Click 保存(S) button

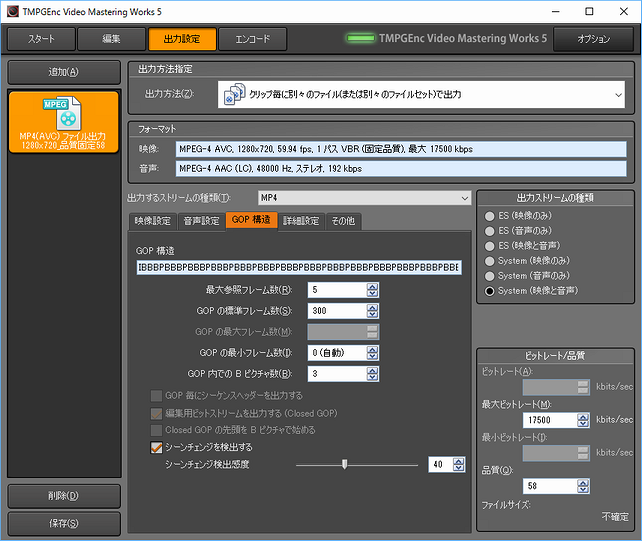pos(64,523)
